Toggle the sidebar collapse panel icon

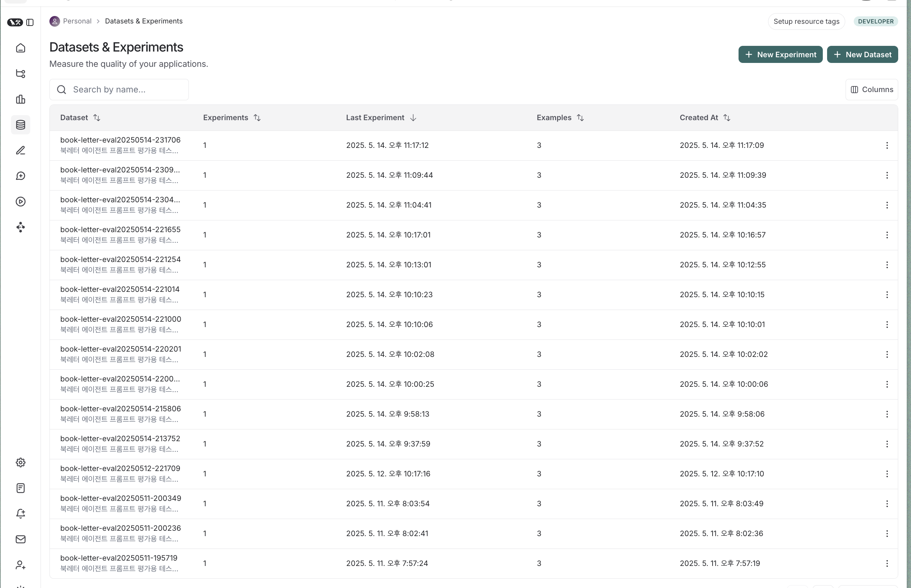(x=30, y=22)
